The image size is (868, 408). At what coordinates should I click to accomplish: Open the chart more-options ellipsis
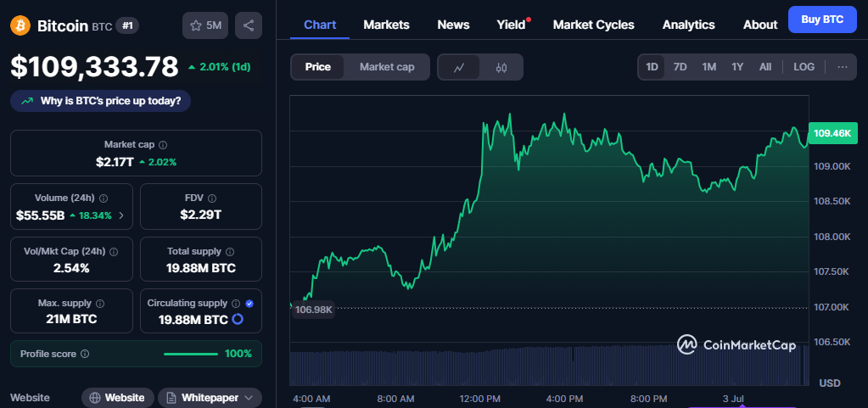point(842,67)
